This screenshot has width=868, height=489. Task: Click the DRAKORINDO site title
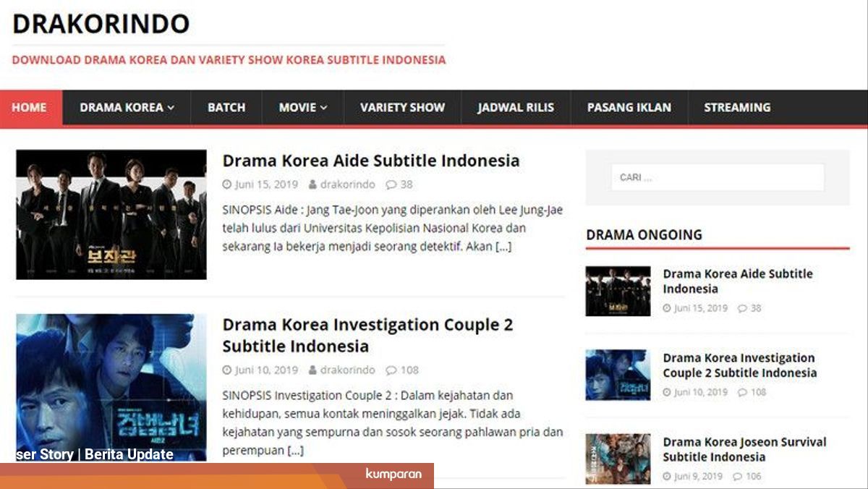(101, 24)
